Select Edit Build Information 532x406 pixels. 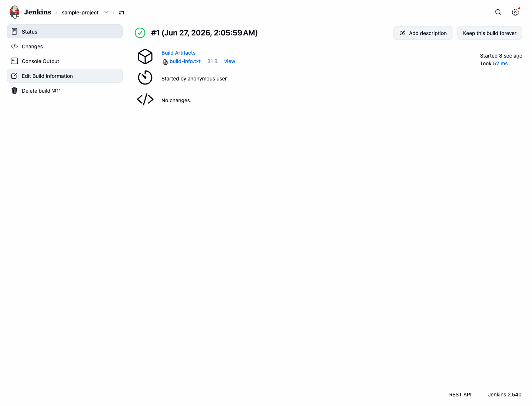pos(65,76)
